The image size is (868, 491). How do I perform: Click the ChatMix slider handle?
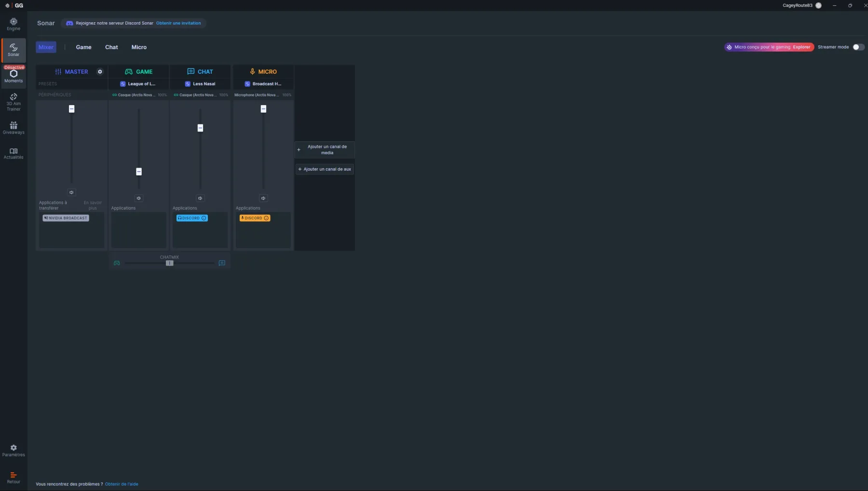point(169,263)
